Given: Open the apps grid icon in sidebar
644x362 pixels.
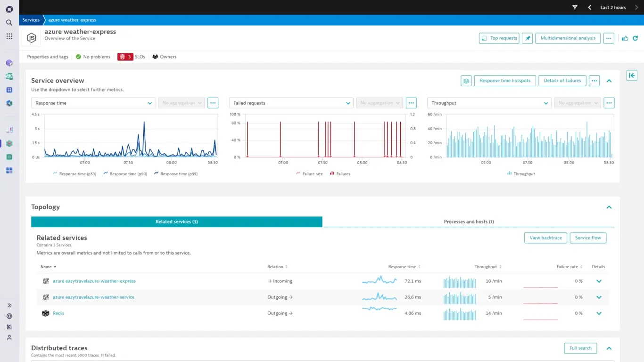Looking at the screenshot, I should pos(9,36).
